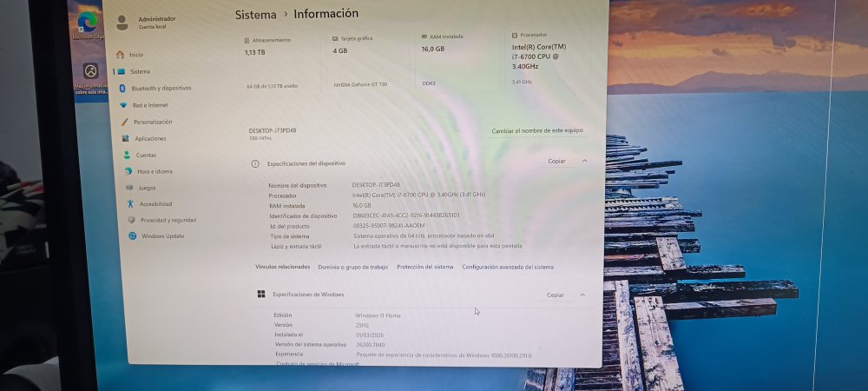868x391 pixels.
Task: Open Windows Update sidebar icon
Action: 132,236
